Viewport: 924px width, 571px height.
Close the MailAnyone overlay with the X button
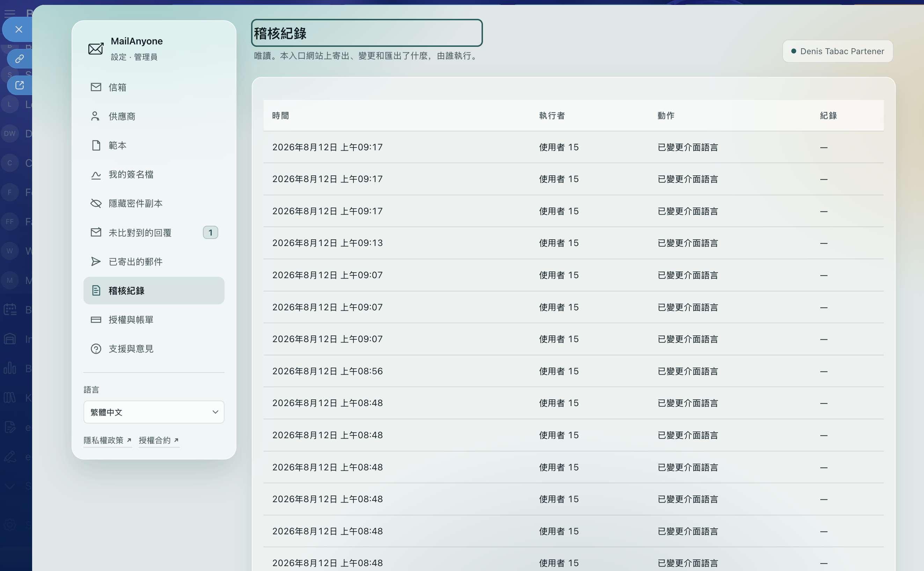(19, 29)
